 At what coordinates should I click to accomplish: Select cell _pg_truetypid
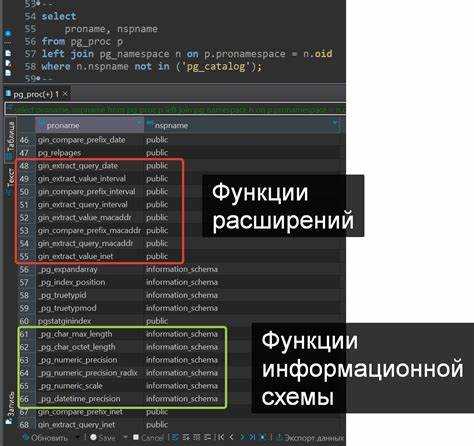tap(62, 295)
